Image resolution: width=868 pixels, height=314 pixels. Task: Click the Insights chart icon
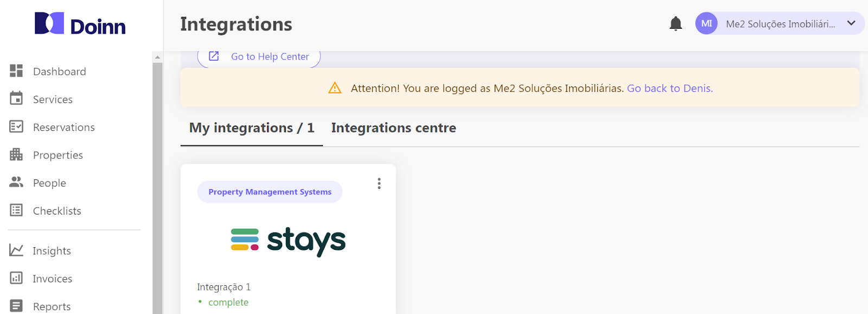click(x=16, y=250)
